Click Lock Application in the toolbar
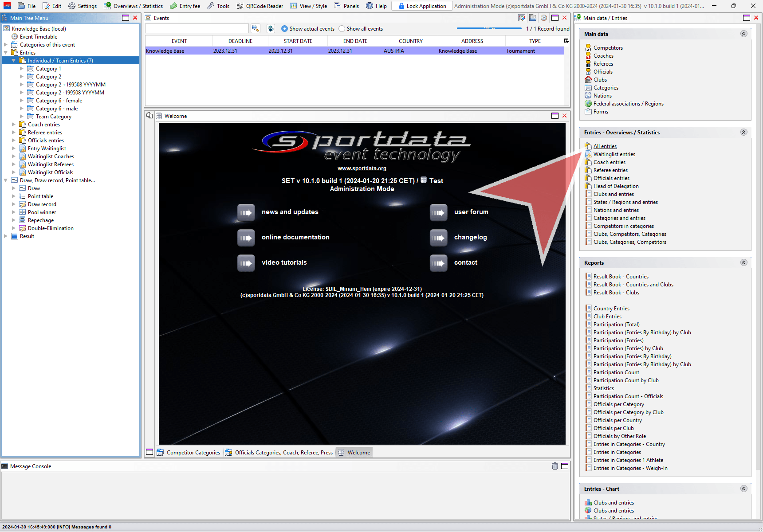This screenshot has height=532, width=763. 422,6
